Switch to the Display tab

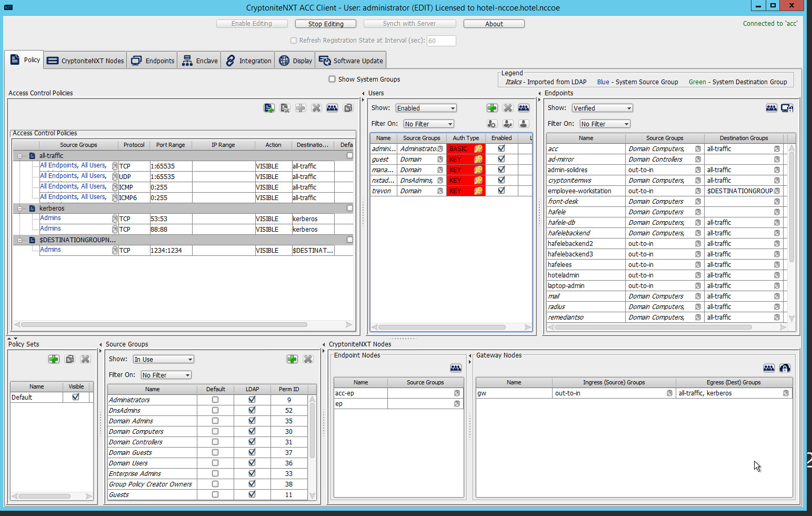pyautogui.click(x=295, y=61)
